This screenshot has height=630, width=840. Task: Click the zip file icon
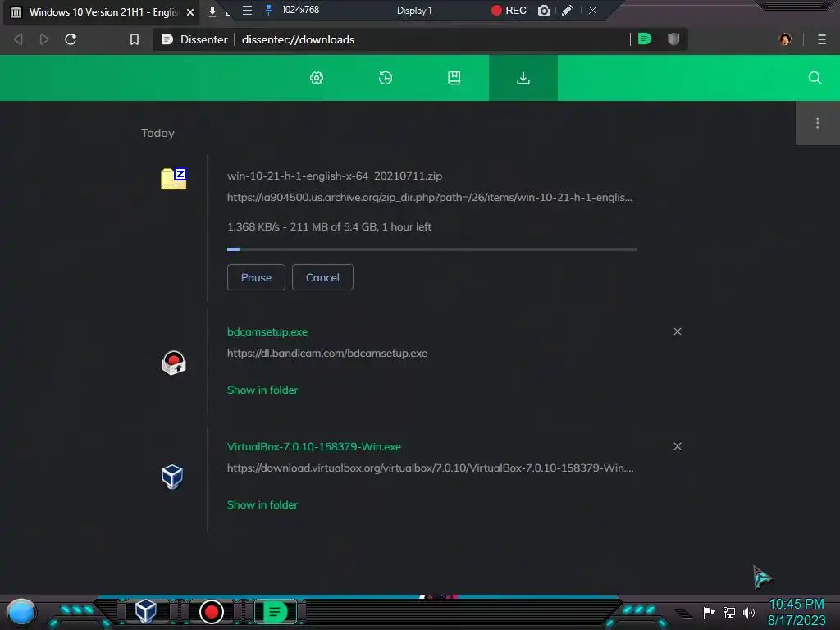[x=174, y=179]
